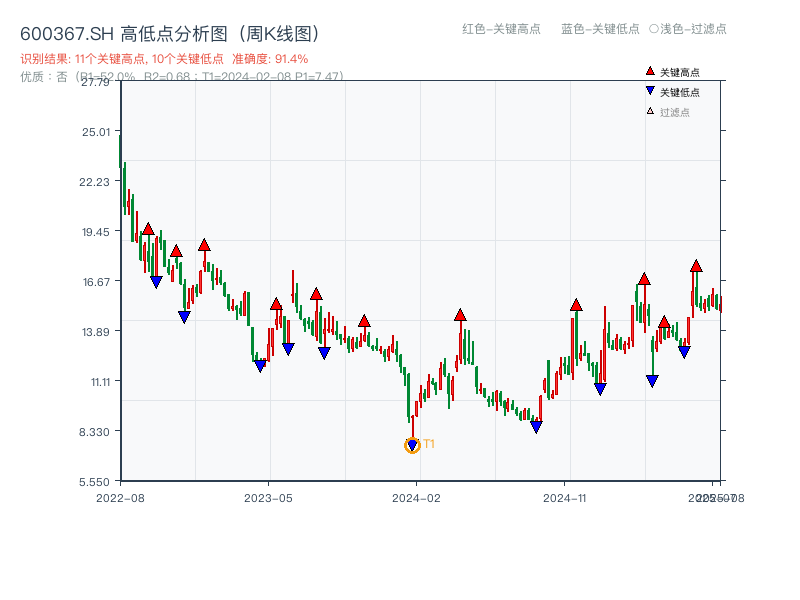Select the orange T1 circle marker at the chart bottom
The width and height of the screenshot is (800, 600).
(412, 444)
